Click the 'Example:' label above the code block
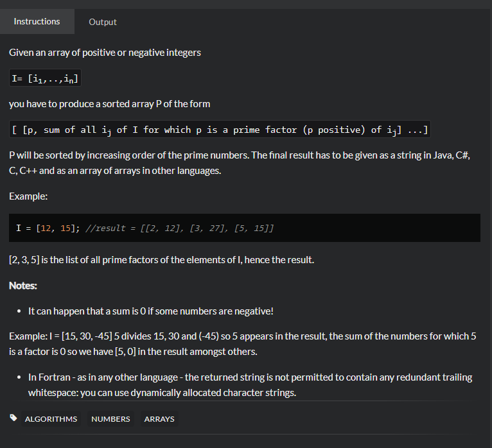This screenshot has height=448, width=492. (28, 196)
